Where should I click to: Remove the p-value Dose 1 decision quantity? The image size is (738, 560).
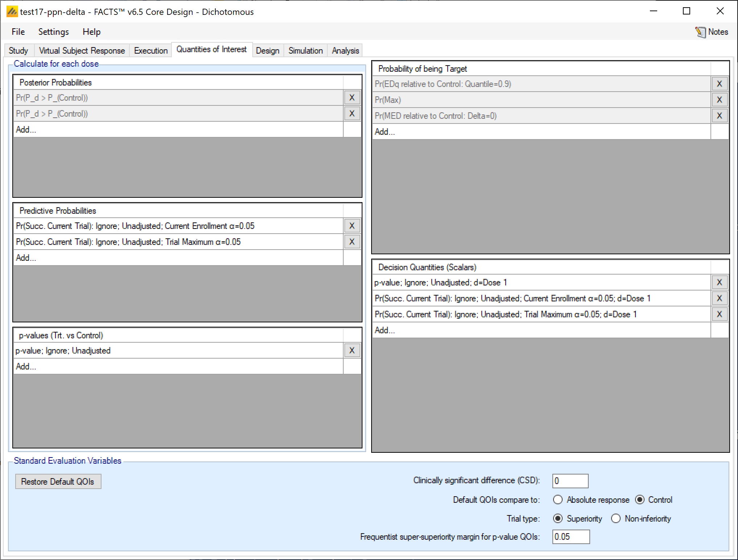point(719,282)
